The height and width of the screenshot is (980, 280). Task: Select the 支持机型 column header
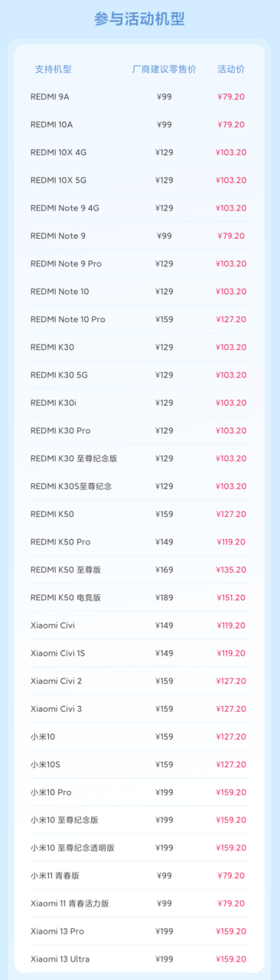[53, 69]
